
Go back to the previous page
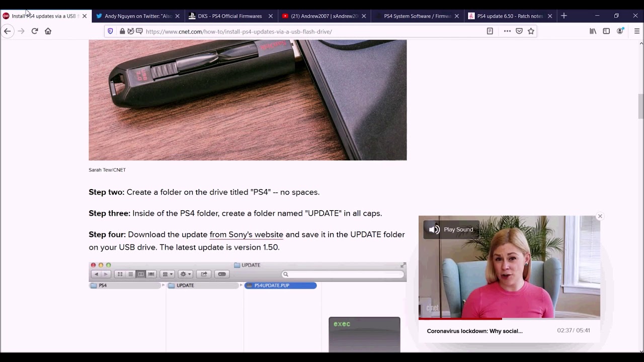point(7,31)
